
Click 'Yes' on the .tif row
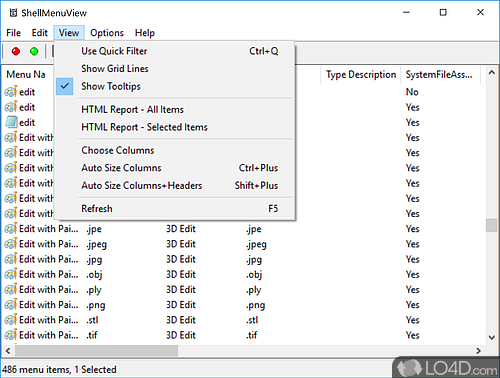coord(413,335)
